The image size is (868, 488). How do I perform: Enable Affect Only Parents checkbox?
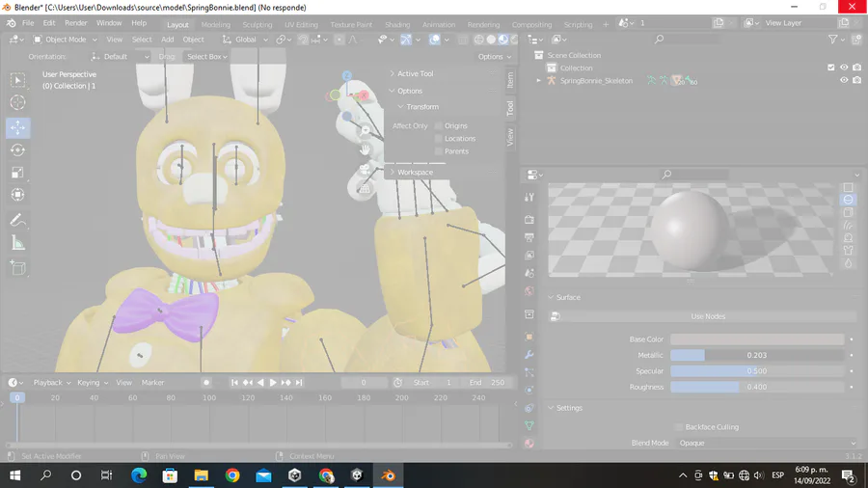coord(439,151)
